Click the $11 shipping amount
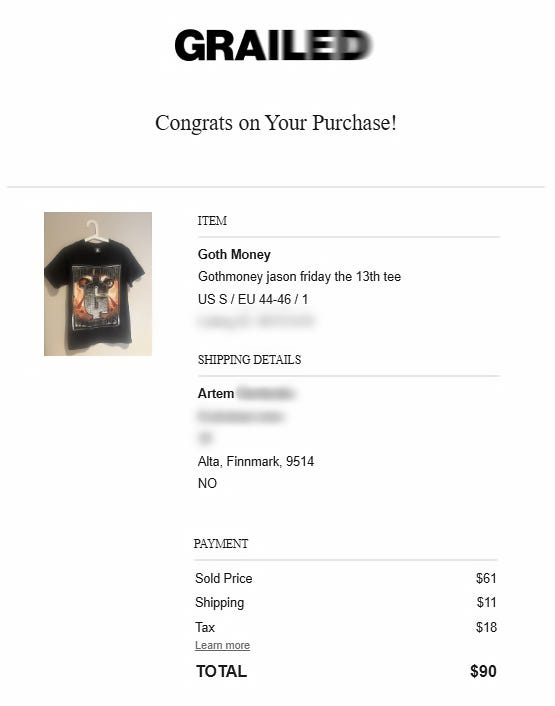 487,602
